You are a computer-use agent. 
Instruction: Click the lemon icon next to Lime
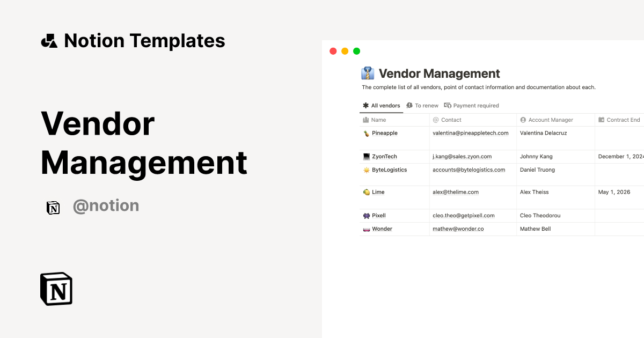click(366, 192)
